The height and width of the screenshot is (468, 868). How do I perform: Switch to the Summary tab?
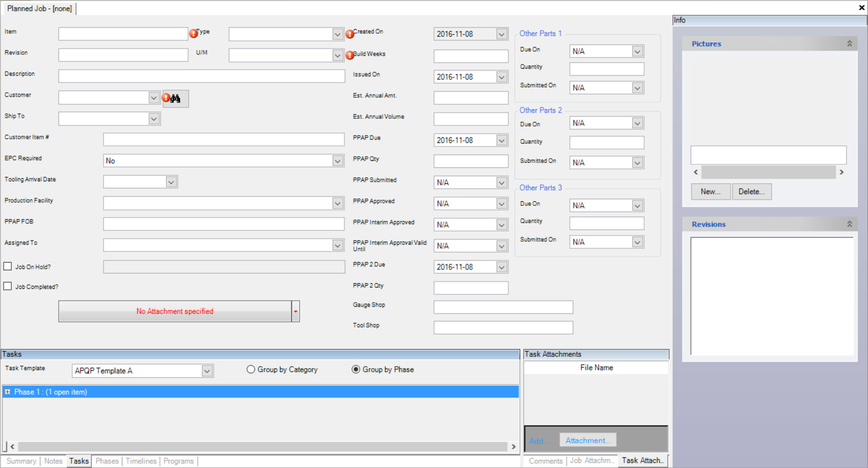point(22,461)
